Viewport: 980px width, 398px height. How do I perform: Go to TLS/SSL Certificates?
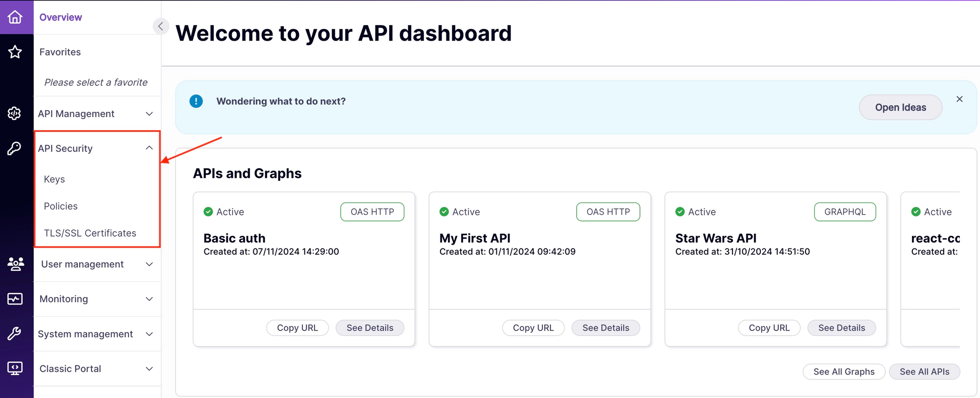pyautogui.click(x=90, y=233)
